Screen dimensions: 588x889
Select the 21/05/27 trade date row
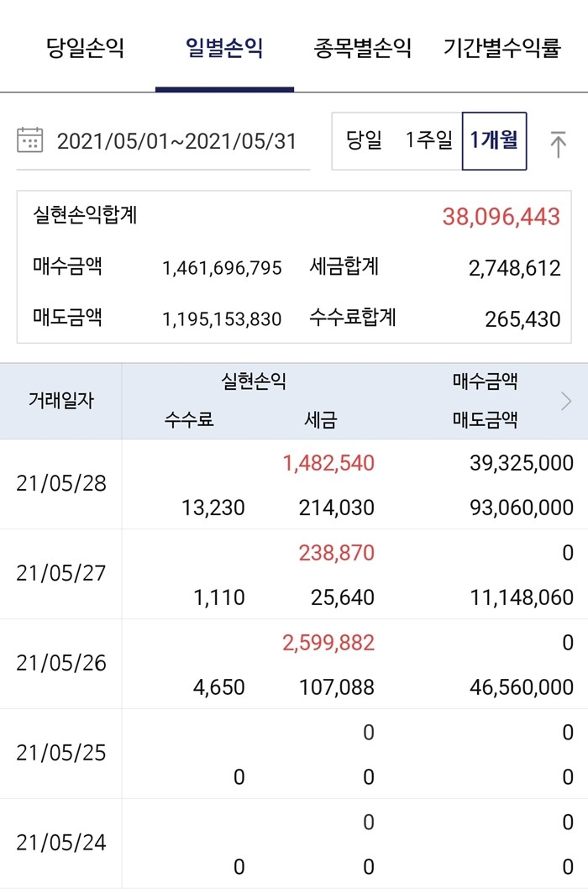click(294, 574)
